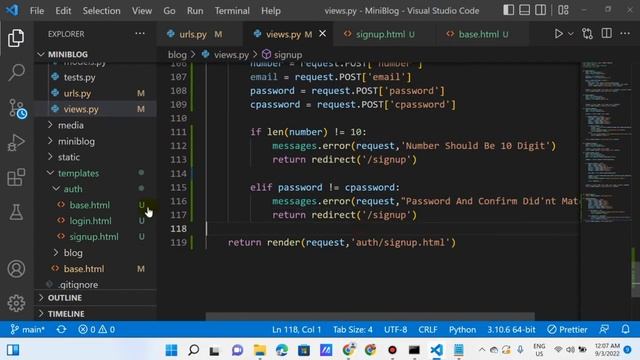Expand the static folder
This screenshot has width=640, height=360.
[x=96, y=157]
